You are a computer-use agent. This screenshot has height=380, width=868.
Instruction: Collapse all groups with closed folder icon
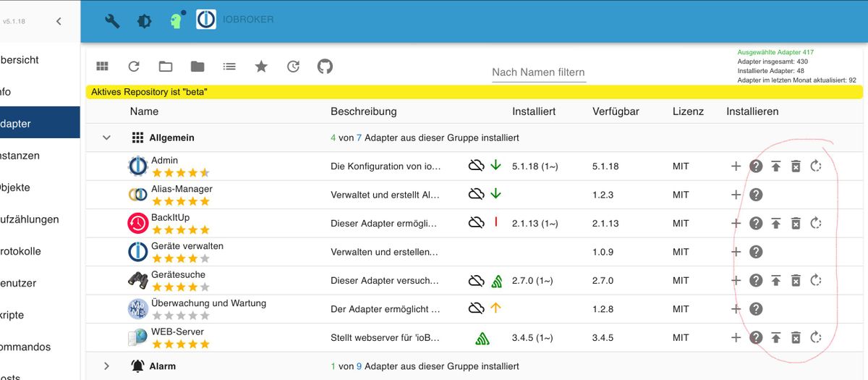click(x=197, y=67)
